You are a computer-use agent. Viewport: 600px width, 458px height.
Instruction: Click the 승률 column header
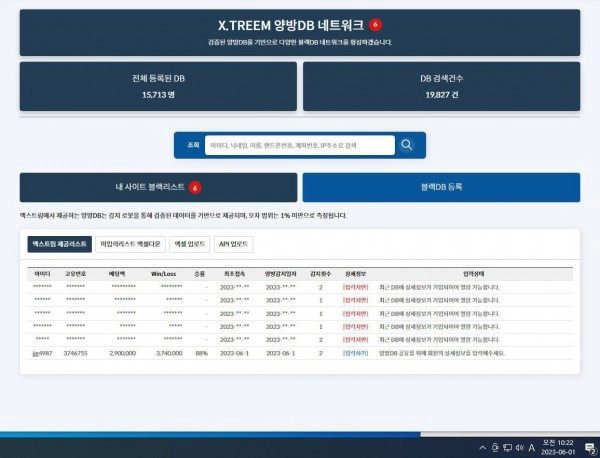click(199, 274)
